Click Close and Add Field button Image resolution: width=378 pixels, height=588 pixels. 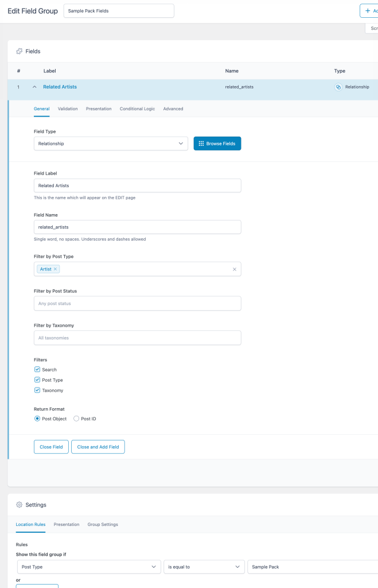pyautogui.click(x=98, y=447)
